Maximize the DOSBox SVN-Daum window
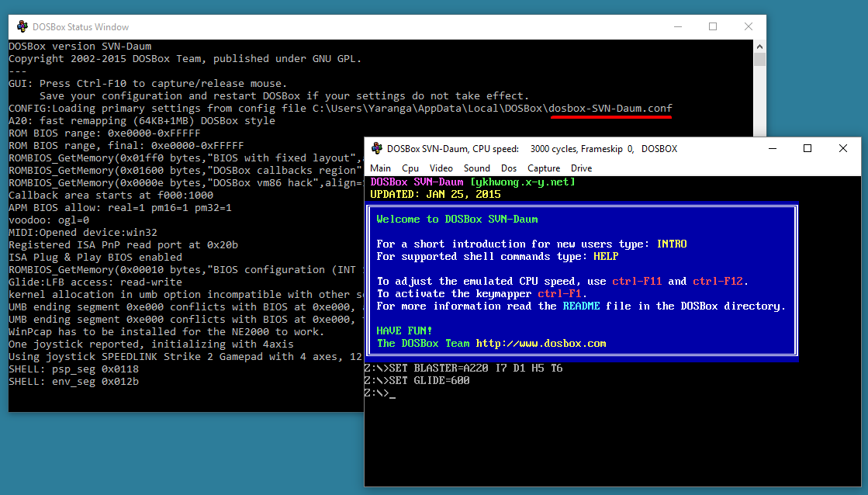 coord(807,148)
